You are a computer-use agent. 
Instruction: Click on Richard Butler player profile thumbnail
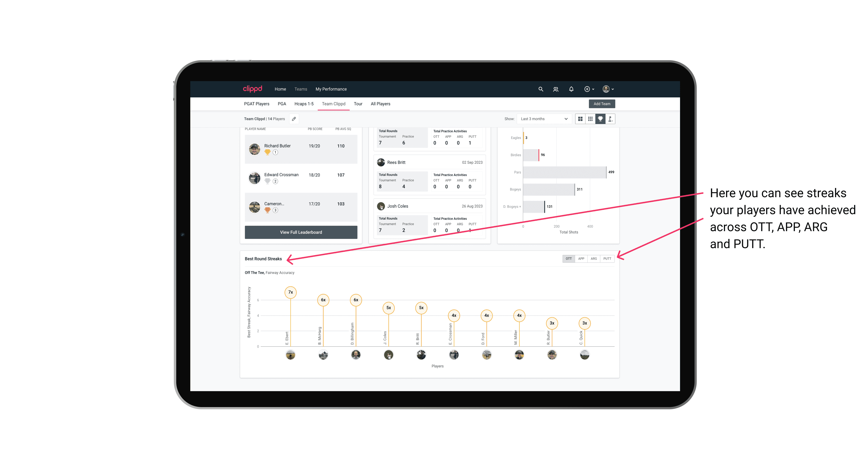(255, 148)
